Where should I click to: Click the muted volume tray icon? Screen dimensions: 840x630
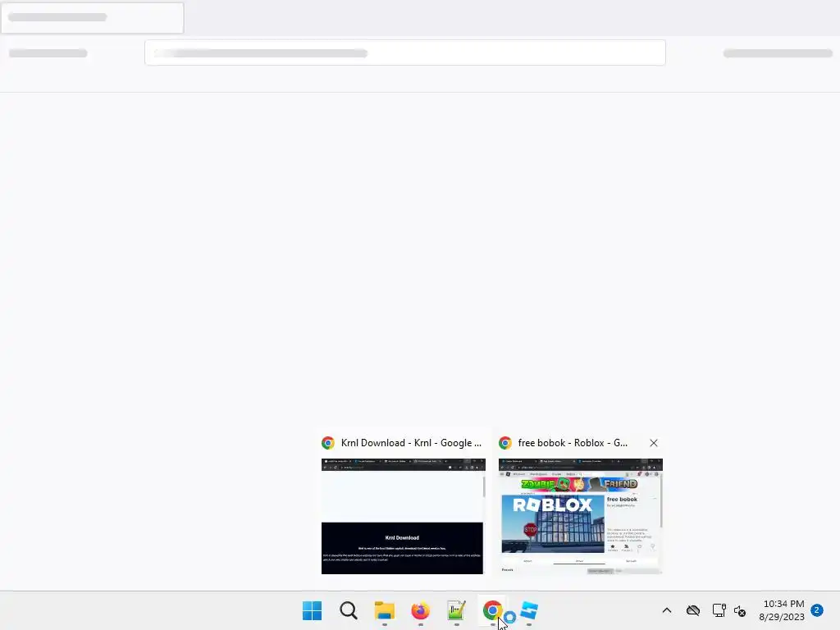click(740, 610)
